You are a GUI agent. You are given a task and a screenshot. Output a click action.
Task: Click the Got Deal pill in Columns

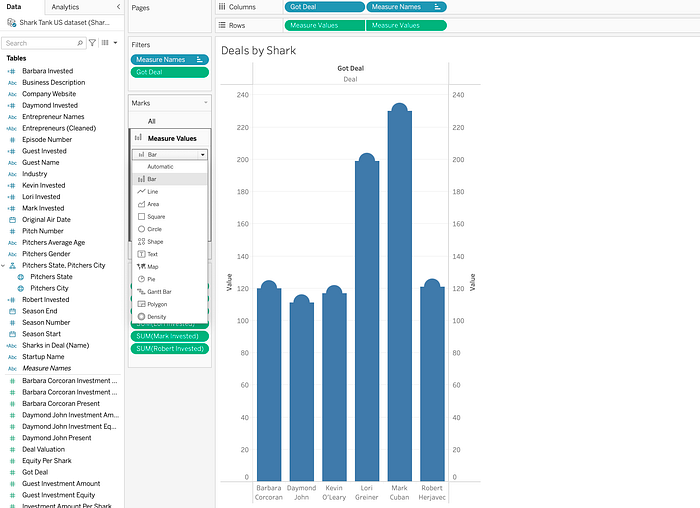[x=325, y=7]
